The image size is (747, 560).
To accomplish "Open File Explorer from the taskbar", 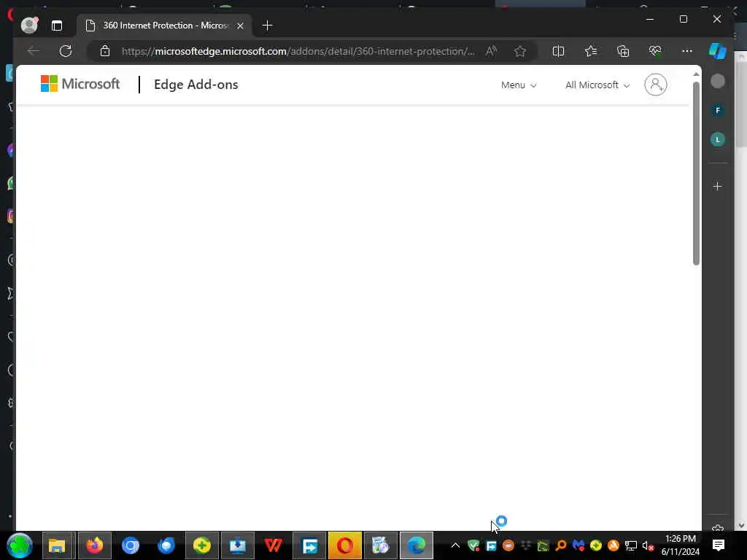I will point(57,545).
